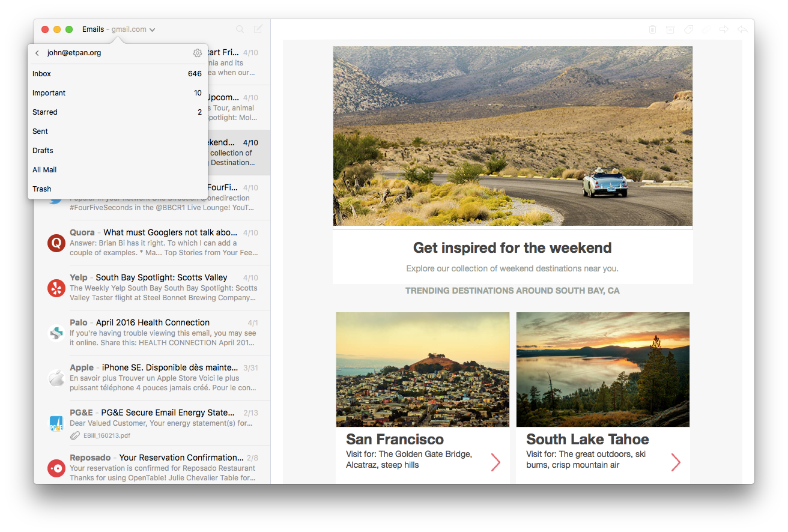Delete the open email with the trash icon
The image size is (788, 532).
point(653,29)
